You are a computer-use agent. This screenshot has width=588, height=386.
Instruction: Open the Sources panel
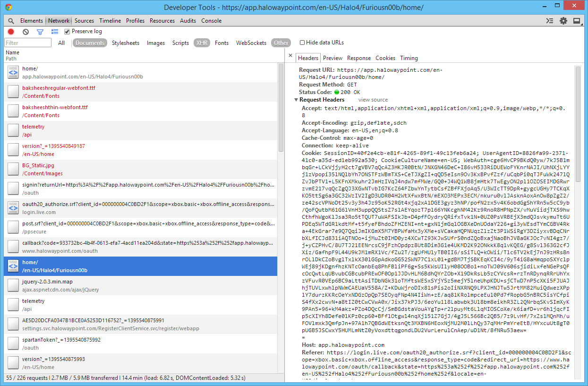click(x=85, y=21)
